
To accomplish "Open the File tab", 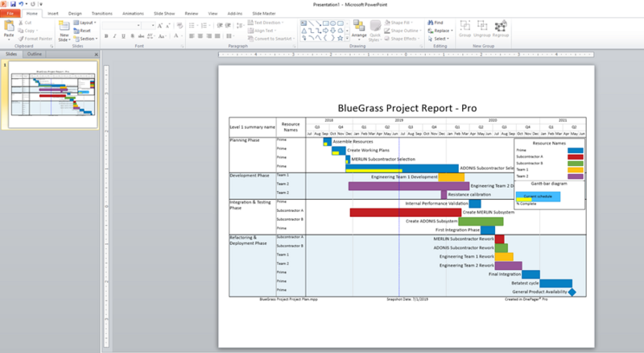I will click(x=10, y=14).
